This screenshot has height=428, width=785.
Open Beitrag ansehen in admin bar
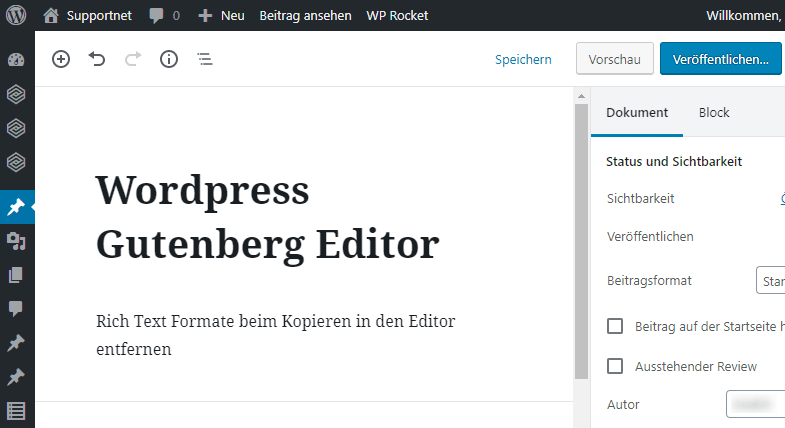point(305,16)
